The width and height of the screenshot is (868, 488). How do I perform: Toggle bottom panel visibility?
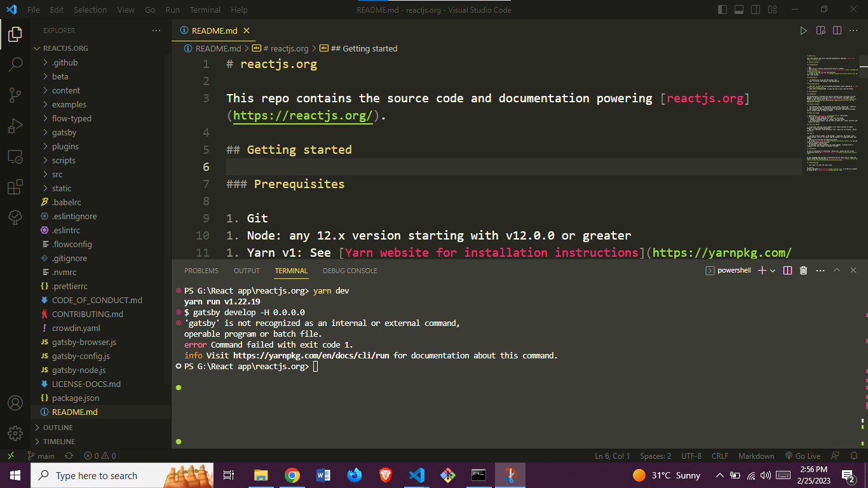click(739, 10)
